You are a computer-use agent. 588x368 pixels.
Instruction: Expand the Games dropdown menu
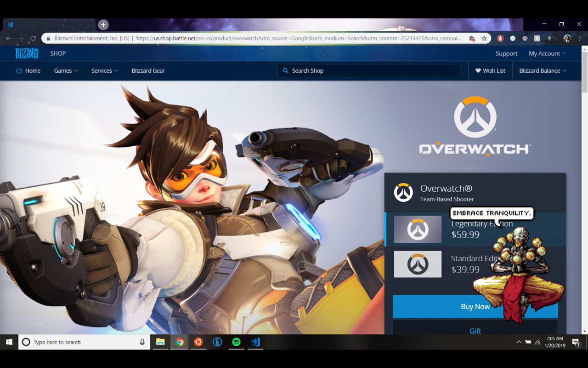click(66, 70)
